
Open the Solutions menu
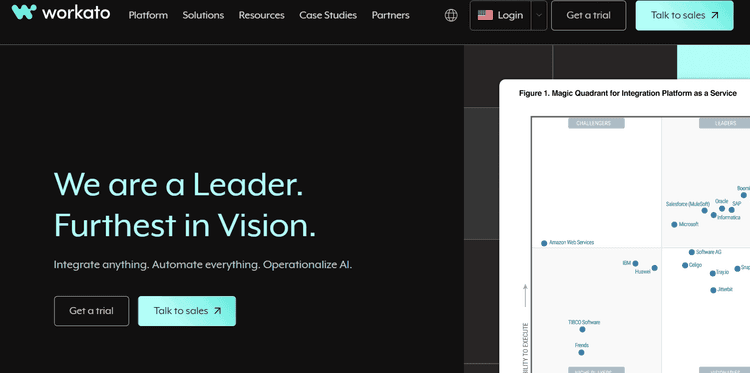point(203,15)
